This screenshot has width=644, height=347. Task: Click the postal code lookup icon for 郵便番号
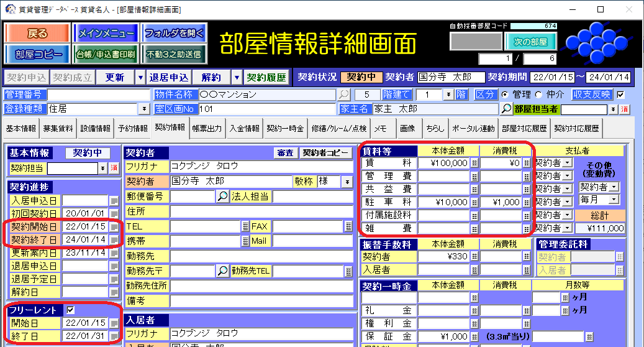223,197
